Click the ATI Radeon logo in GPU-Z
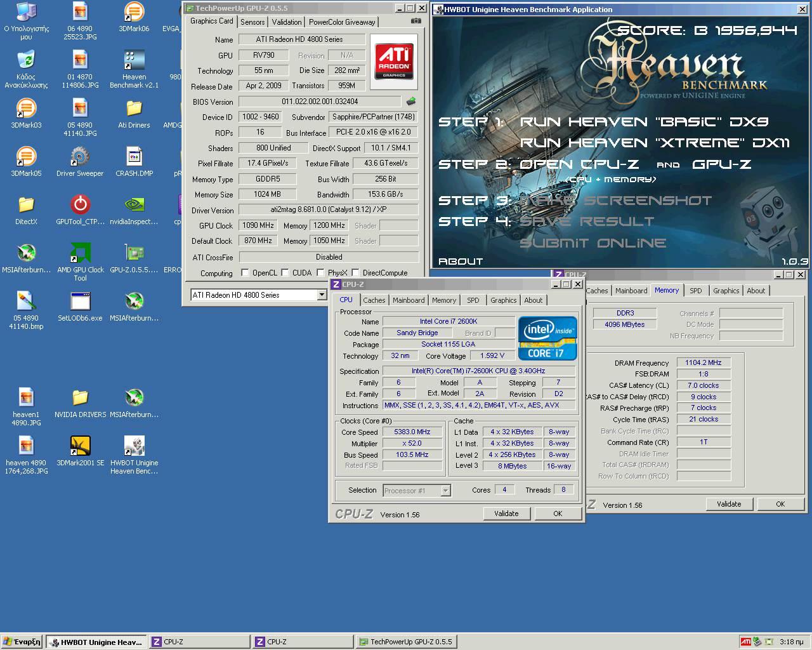Viewport: 812px width, 650px height. [x=393, y=62]
